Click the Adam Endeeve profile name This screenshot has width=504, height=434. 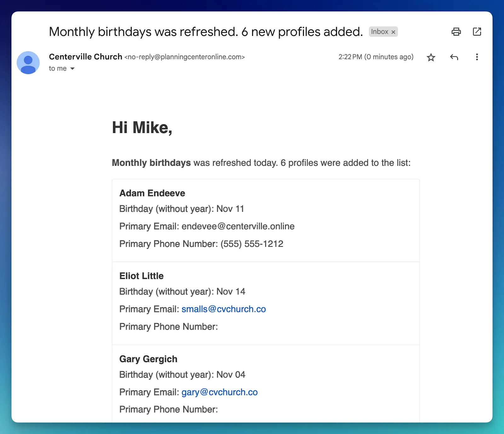pyautogui.click(x=152, y=193)
